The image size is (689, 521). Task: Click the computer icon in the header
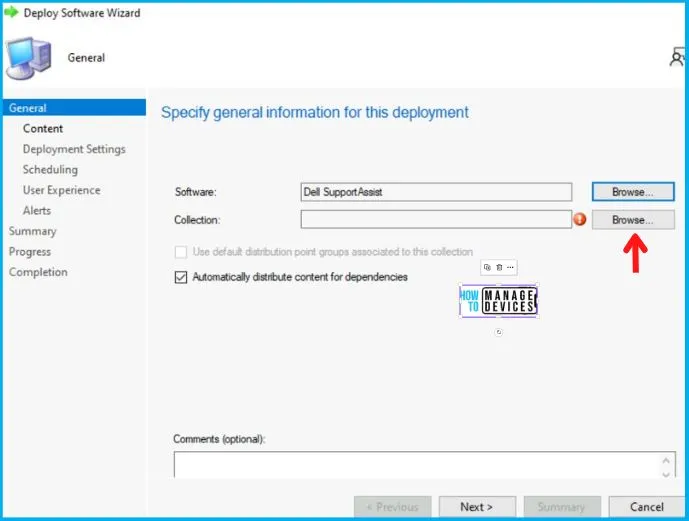32,57
